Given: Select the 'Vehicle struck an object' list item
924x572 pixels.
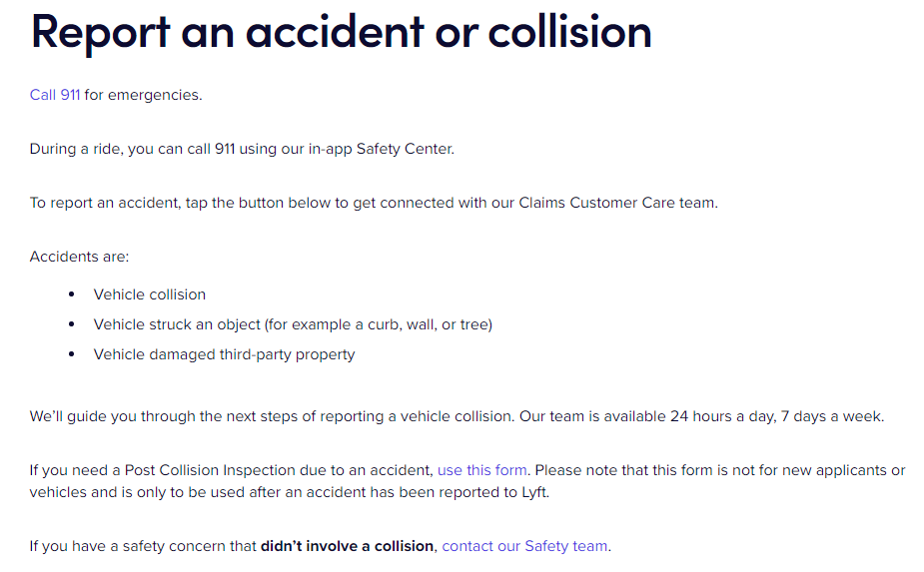Looking at the screenshot, I should pyautogui.click(x=293, y=324).
